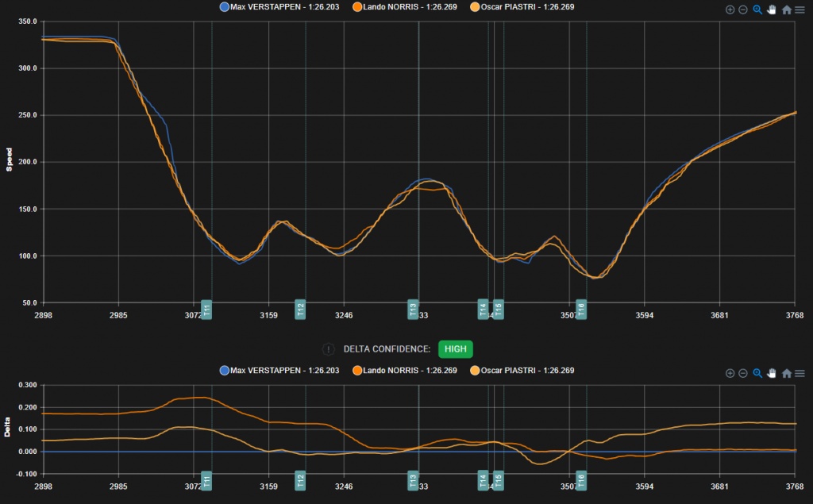
Task: Open the hamburger export menu on Speed chart
Action: [800, 10]
